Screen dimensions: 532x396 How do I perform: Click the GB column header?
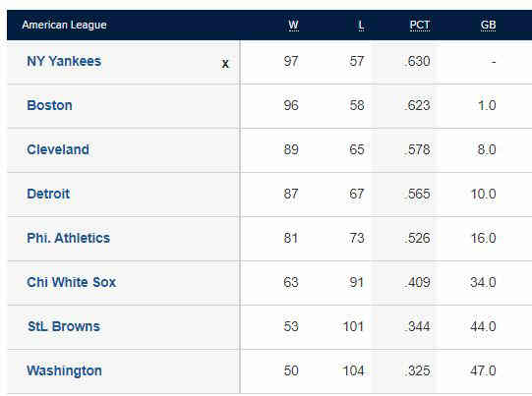pyautogui.click(x=488, y=25)
